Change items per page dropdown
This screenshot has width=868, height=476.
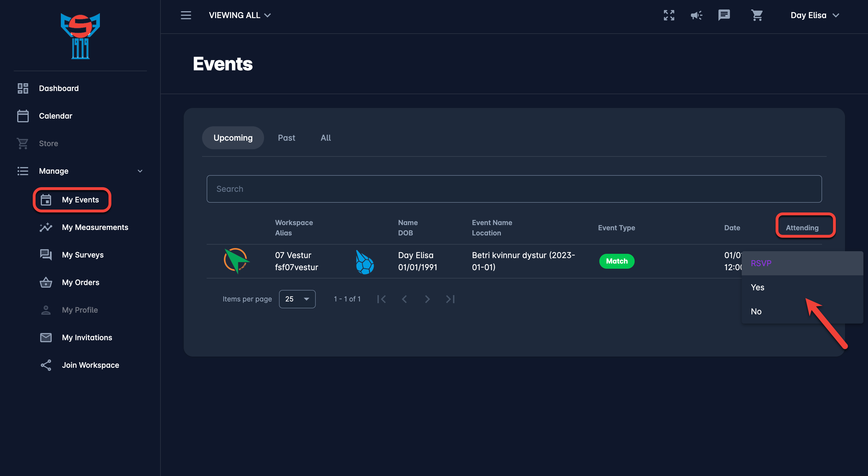[x=297, y=299]
